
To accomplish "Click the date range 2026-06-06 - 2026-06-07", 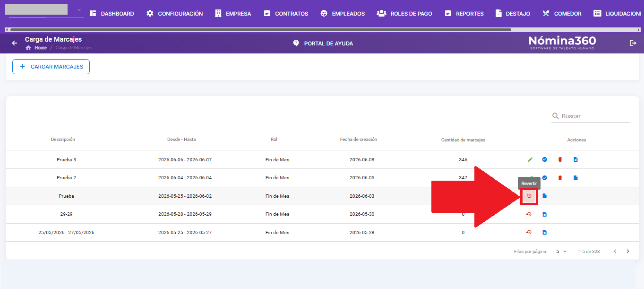I will (185, 159).
